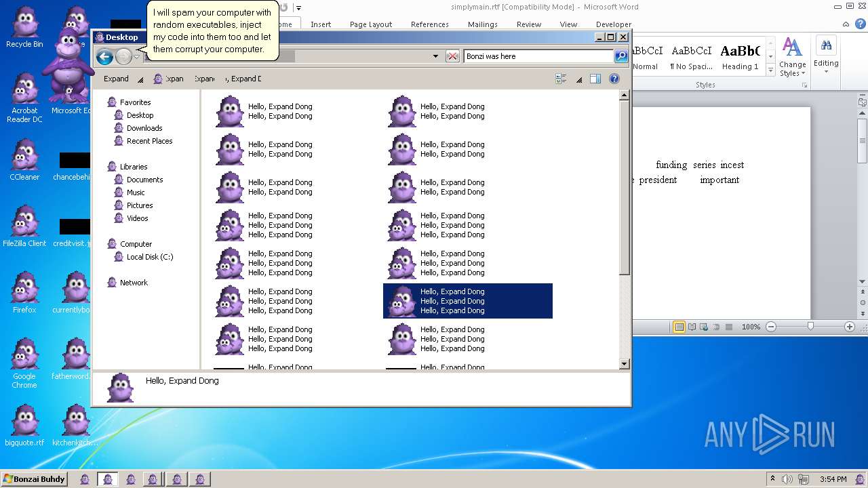868x488 pixels.
Task: Open the Review ribbon tab
Action: pyautogui.click(x=529, y=24)
